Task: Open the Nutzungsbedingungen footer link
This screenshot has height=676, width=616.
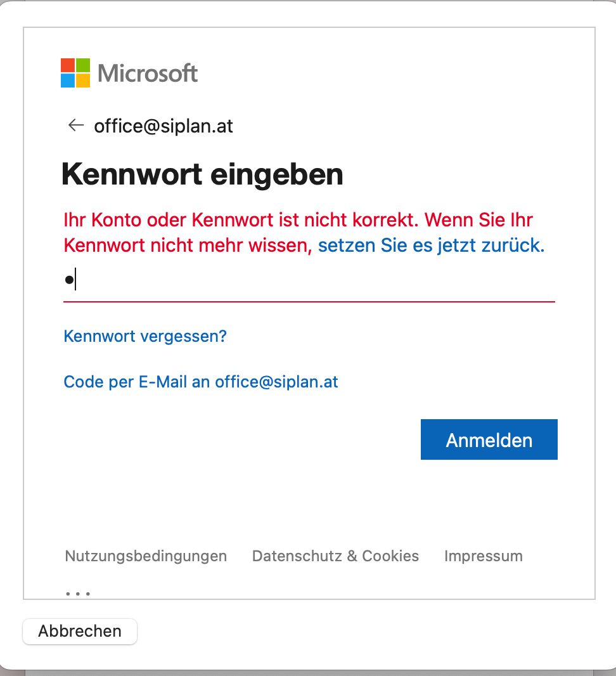Action: [146, 556]
